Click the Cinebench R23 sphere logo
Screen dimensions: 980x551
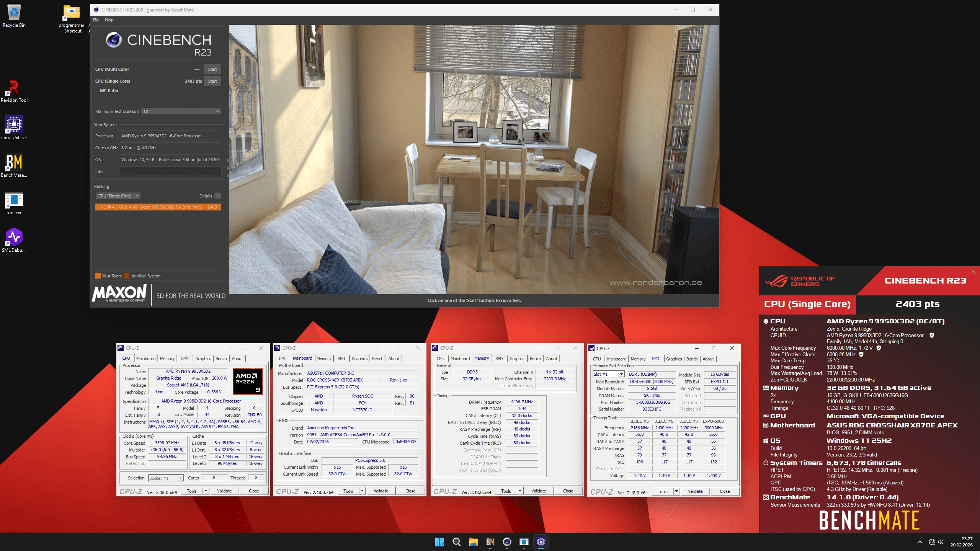[x=114, y=40]
